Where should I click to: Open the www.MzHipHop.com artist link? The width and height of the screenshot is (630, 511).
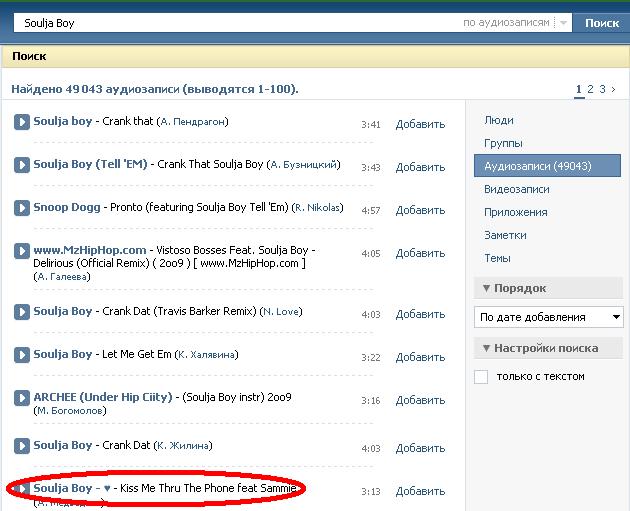90,250
